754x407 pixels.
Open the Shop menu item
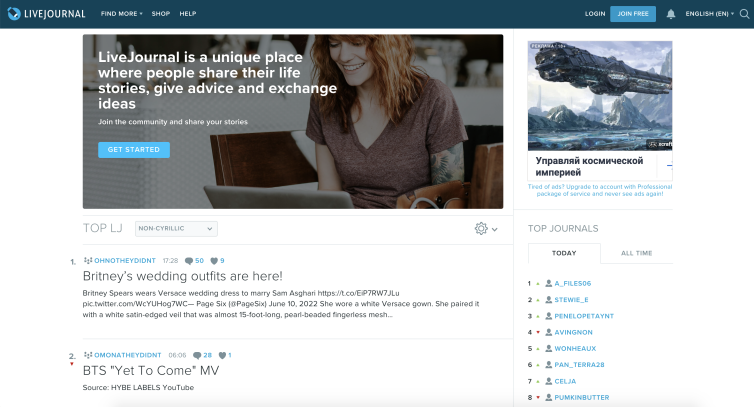pos(161,14)
